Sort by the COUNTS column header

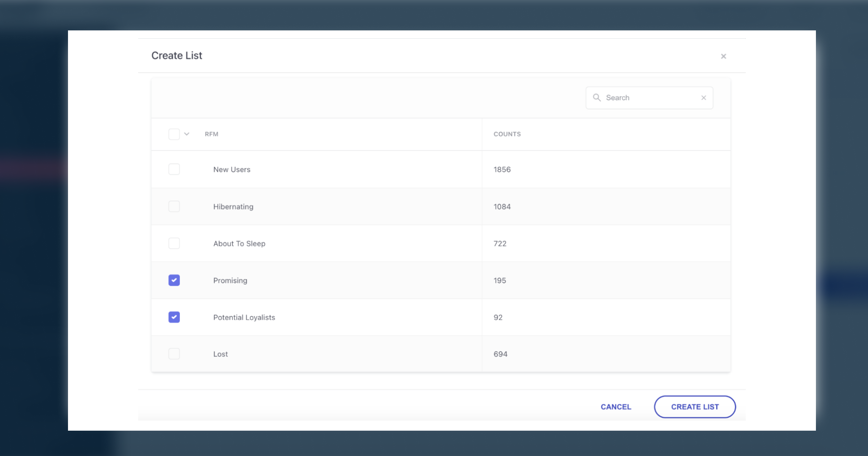(507, 134)
